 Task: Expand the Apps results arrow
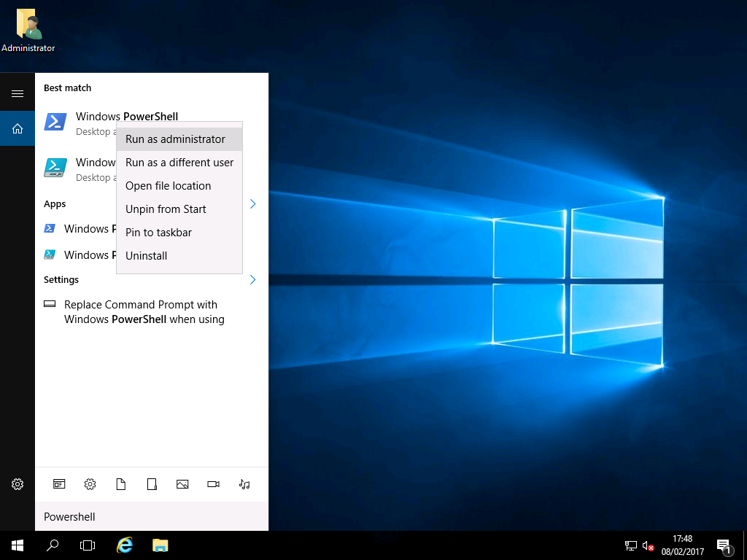(253, 204)
